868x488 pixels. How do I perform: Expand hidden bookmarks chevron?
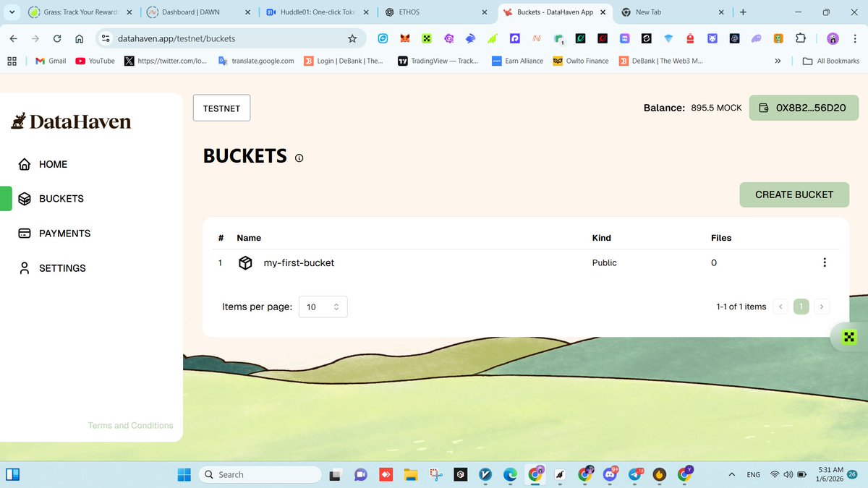point(778,61)
